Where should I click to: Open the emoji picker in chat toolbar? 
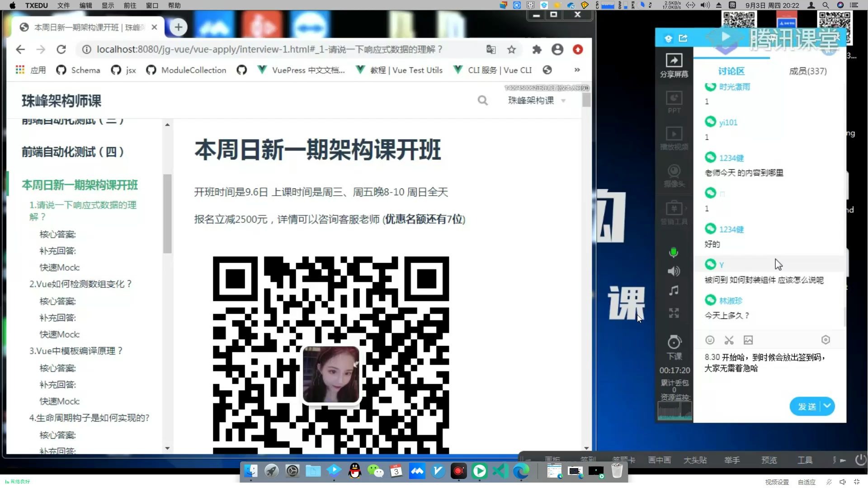pos(710,340)
